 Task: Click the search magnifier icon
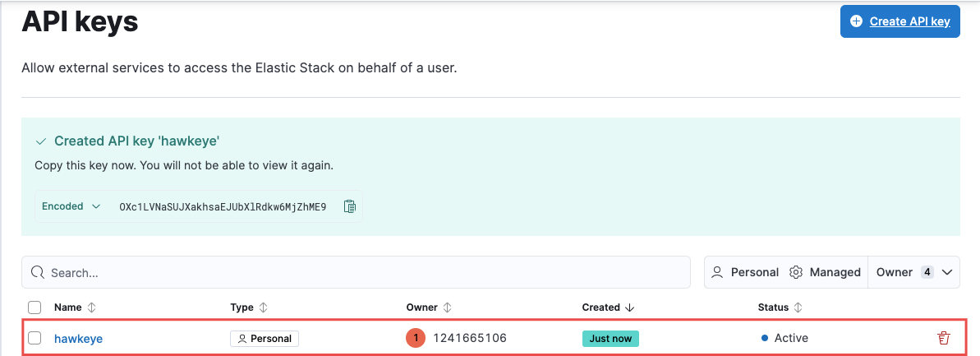pos(38,272)
